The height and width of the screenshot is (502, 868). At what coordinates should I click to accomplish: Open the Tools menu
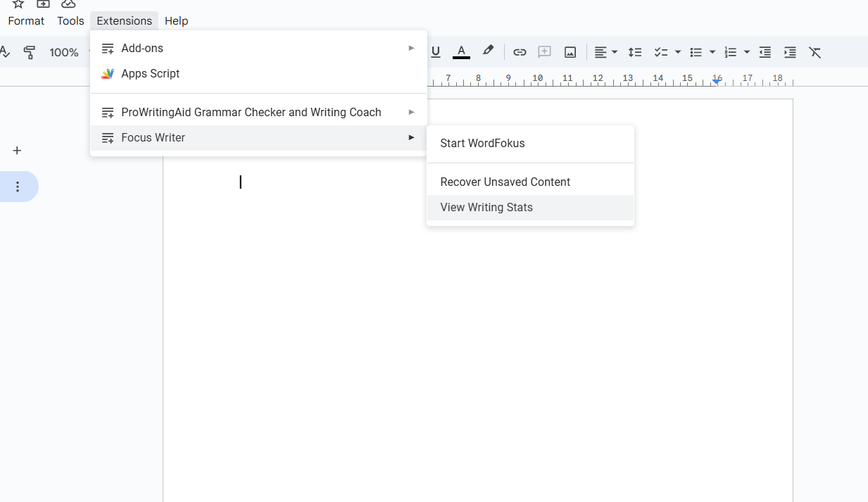70,21
